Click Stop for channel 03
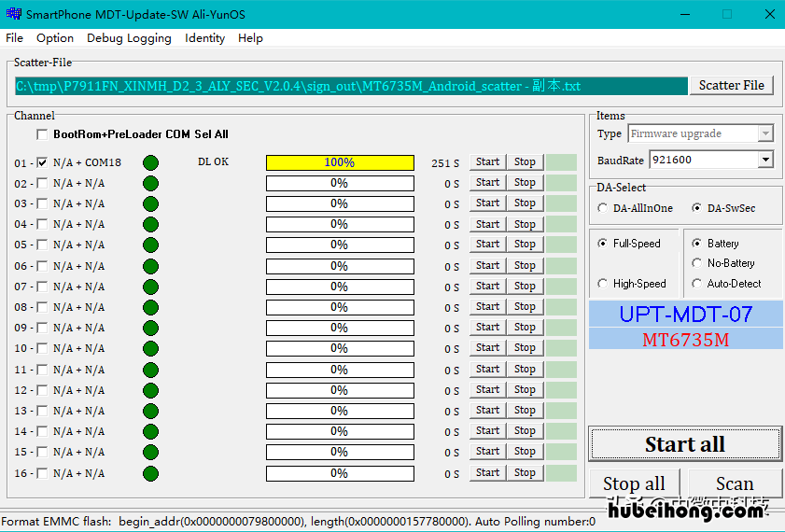785x532 pixels. coord(525,203)
